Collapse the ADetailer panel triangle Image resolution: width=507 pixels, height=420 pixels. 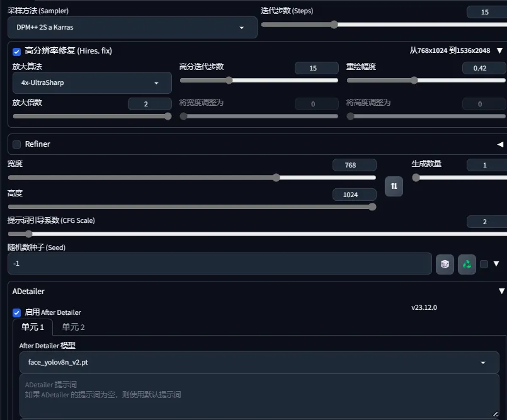(x=501, y=291)
